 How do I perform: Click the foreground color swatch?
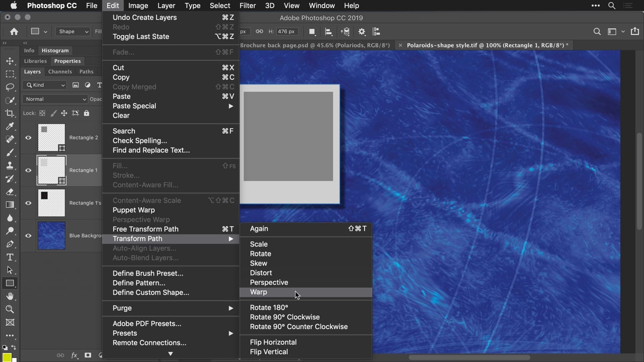[x=7, y=357]
